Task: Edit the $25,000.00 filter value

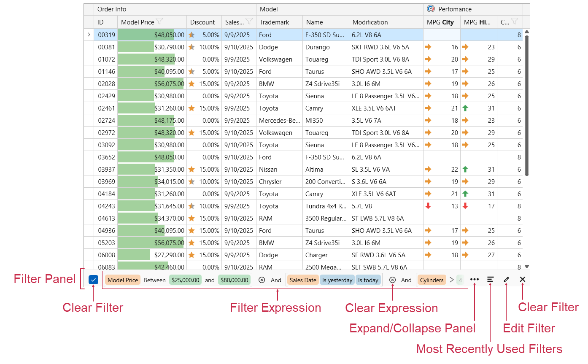Action: (x=185, y=280)
